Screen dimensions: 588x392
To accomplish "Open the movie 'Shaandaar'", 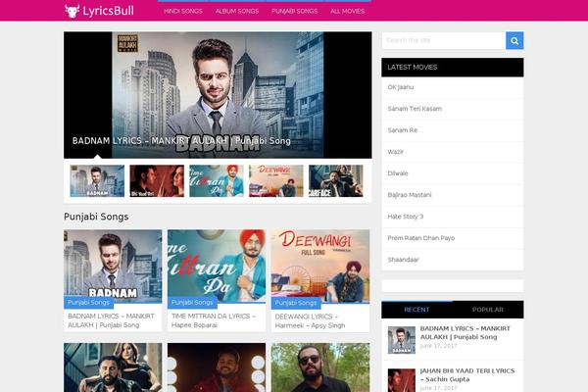I will [x=403, y=260].
